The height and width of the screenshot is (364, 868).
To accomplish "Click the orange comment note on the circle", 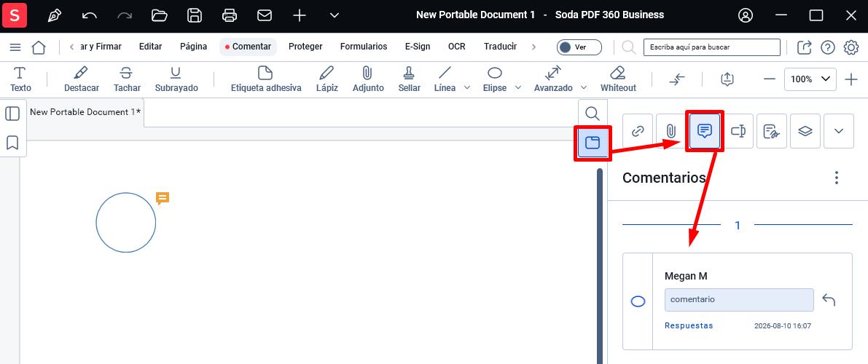I will click(x=163, y=198).
